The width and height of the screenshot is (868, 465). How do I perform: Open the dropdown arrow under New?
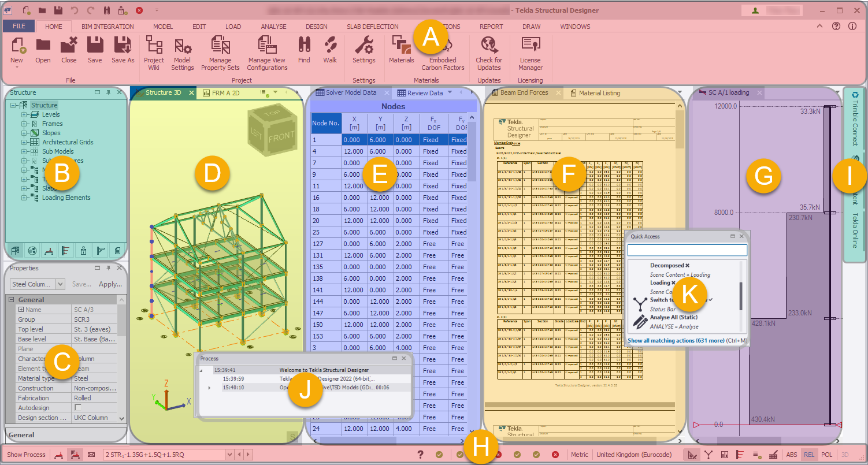tap(17, 67)
